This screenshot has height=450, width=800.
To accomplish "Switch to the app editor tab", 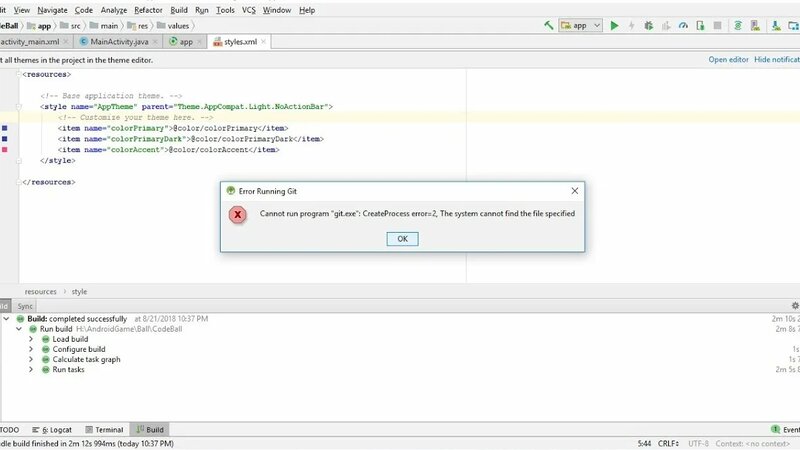I will coord(186,42).
